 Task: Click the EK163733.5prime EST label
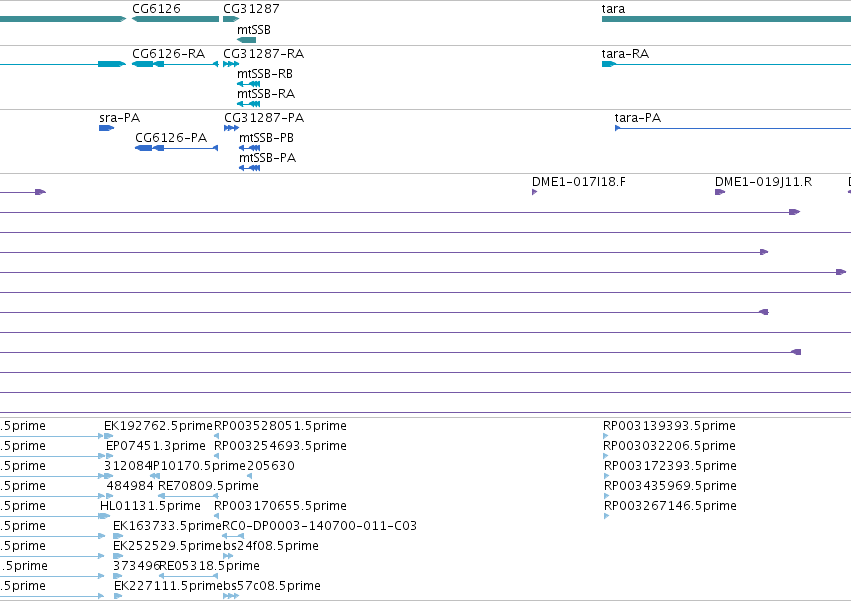click(x=167, y=526)
